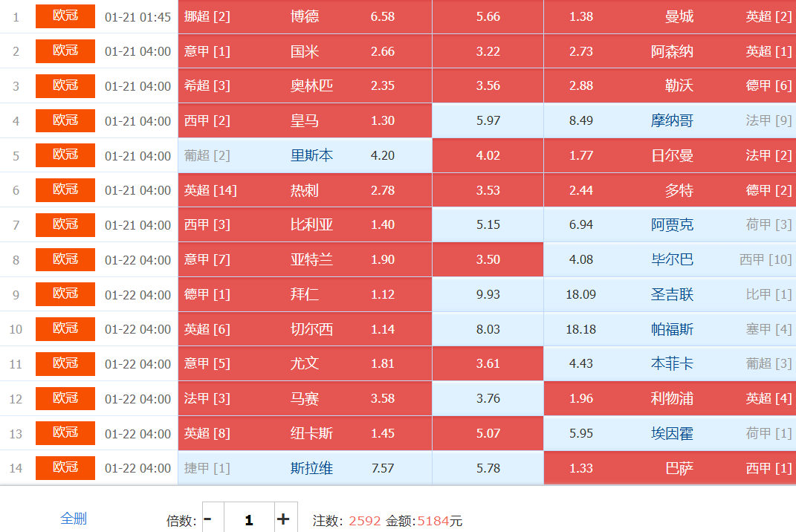Select 本菲卡 away win odds 4.43
Screen dimensions: 796x532
(x=581, y=364)
